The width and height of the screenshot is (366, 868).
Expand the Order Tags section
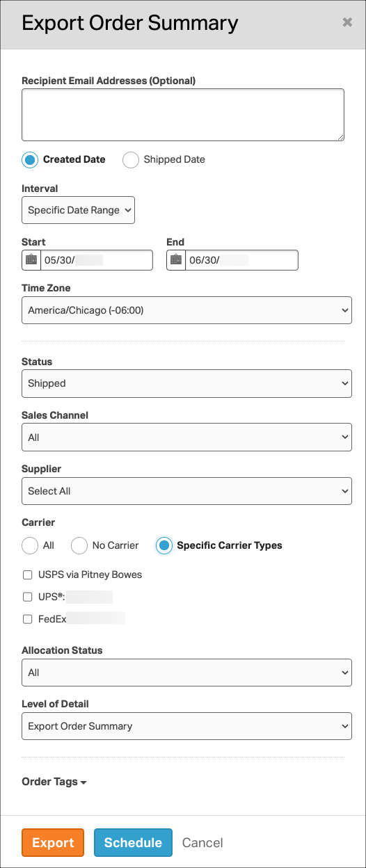pos(54,782)
